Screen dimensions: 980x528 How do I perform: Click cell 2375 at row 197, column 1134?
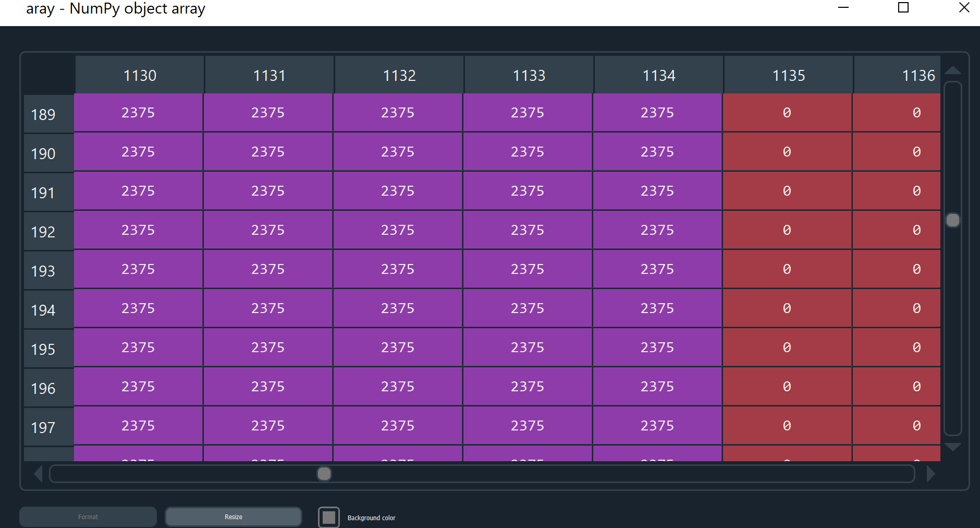point(657,426)
